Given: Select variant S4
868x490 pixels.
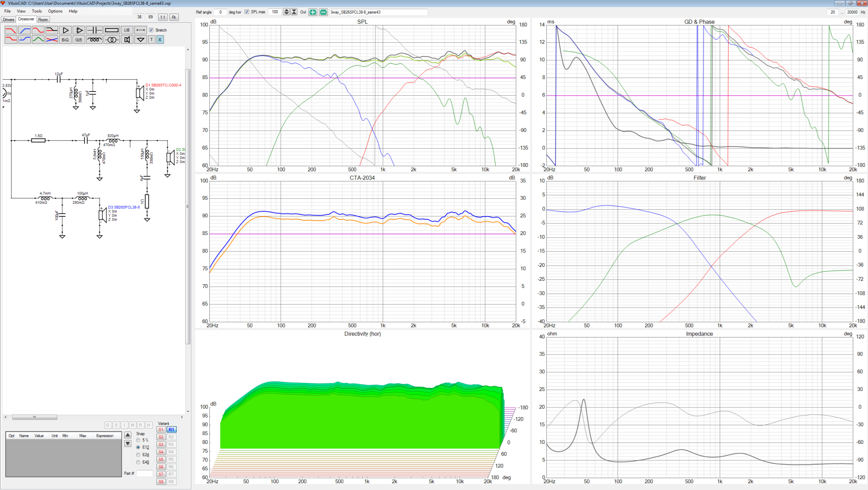Looking at the screenshot, I should 161,452.
